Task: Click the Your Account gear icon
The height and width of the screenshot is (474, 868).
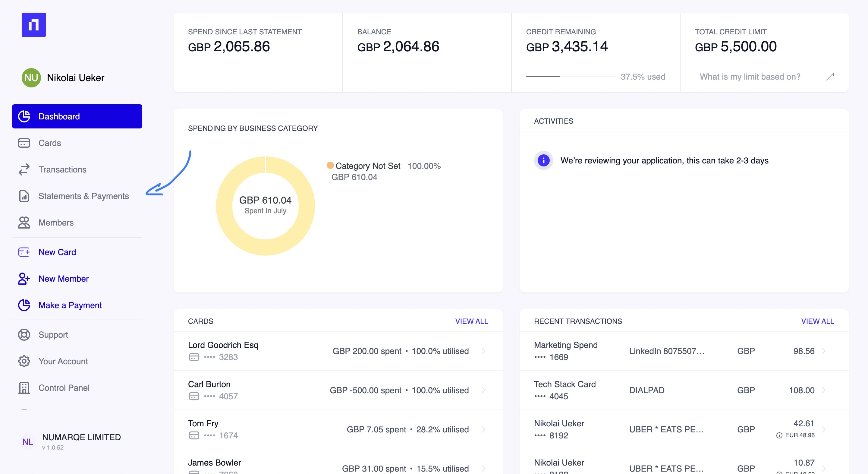Action: click(24, 362)
